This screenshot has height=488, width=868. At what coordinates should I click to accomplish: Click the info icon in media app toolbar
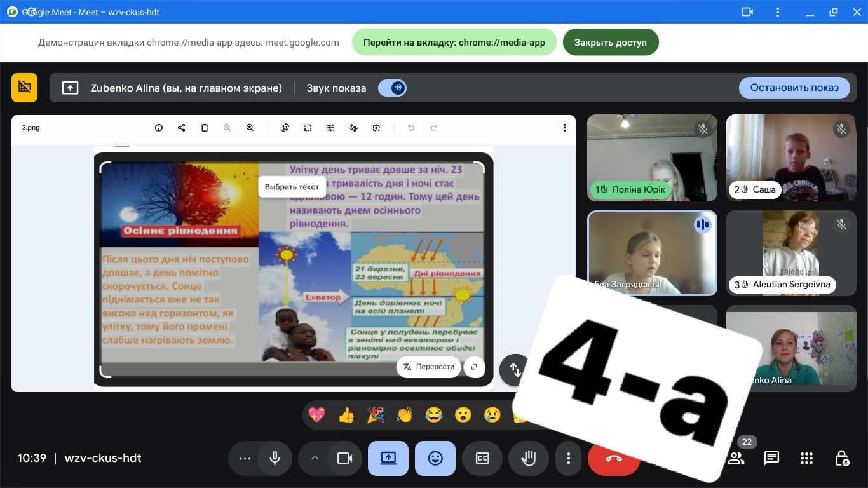click(159, 128)
